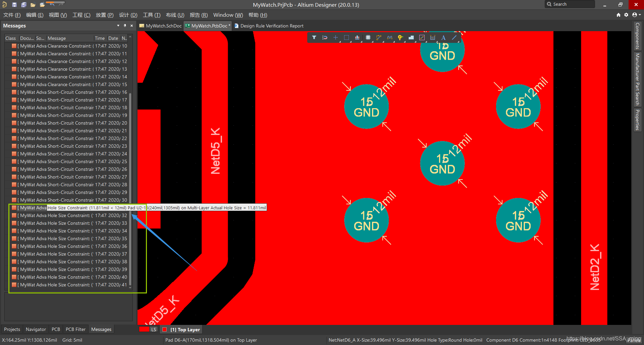Screen dimensions: 644x345
Task: Click the LS layer set button
Action: pos(154,330)
